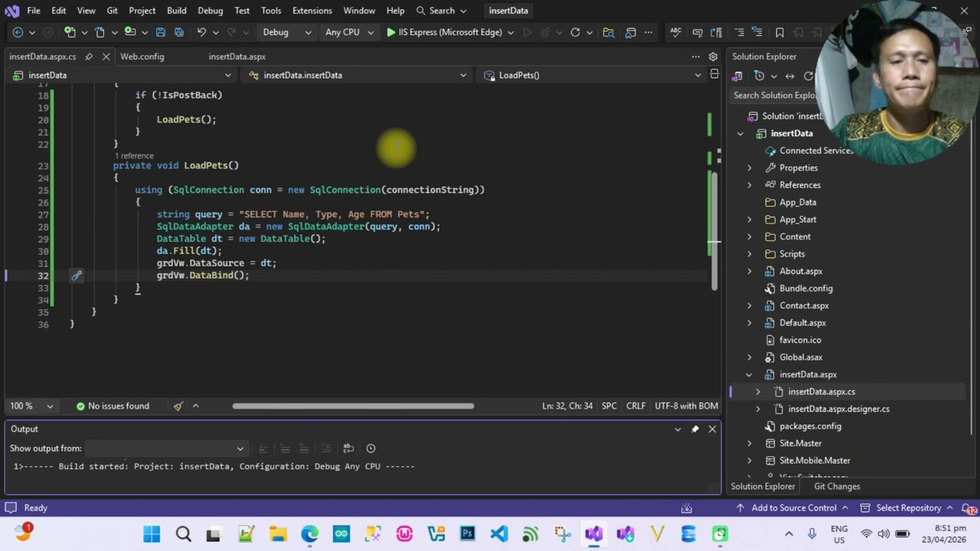Select the Bundle.config file
Viewport: 980px width, 551px height.
click(x=805, y=289)
